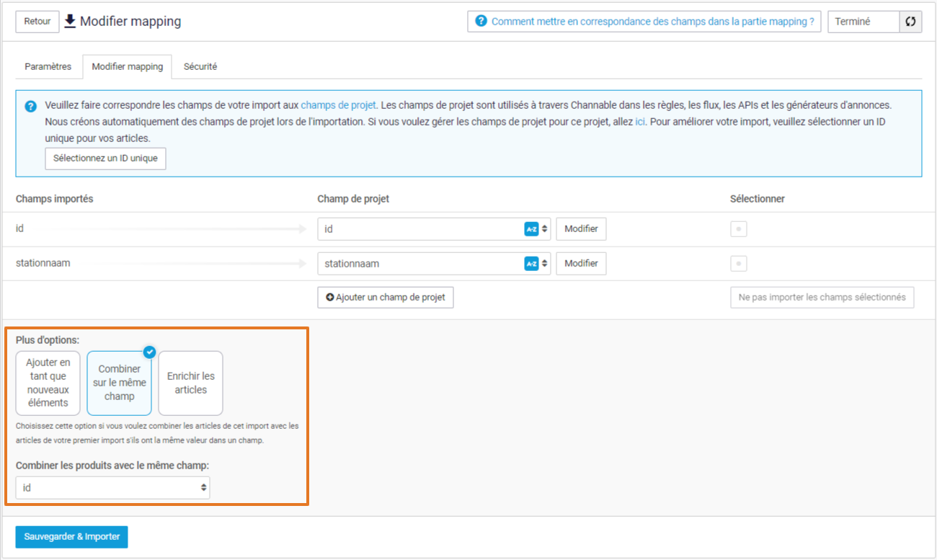Click Sauvegarder & Importer button

coord(71,537)
